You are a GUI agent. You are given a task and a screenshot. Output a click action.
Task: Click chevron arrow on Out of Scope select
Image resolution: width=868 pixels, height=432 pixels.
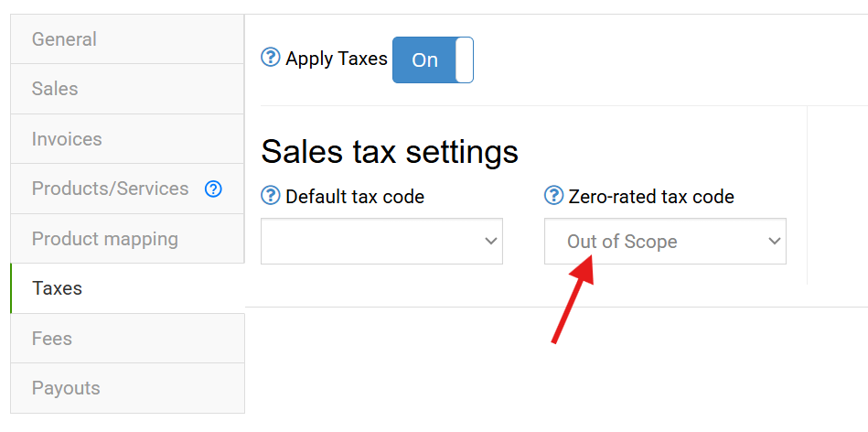coord(775,242)
